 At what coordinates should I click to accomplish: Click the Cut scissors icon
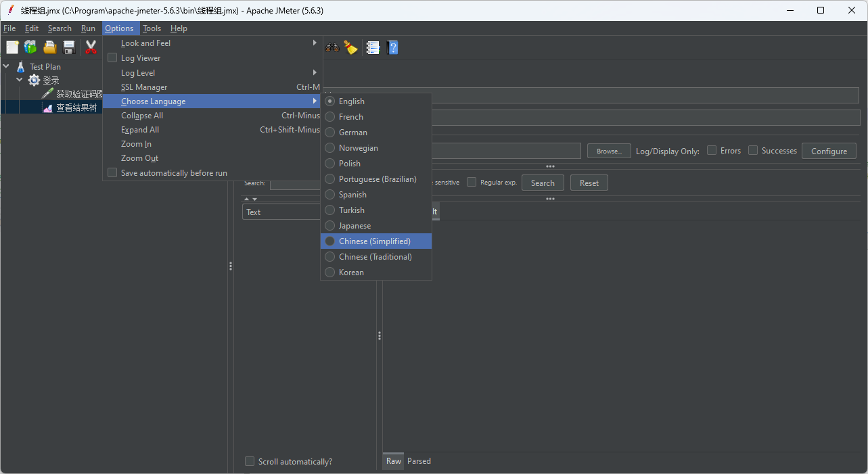point(91,47)
